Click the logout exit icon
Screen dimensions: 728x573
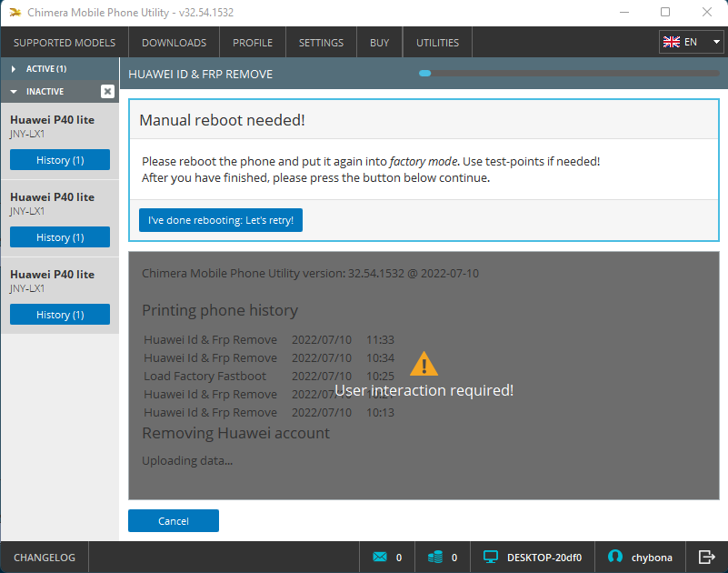point(707,557)
